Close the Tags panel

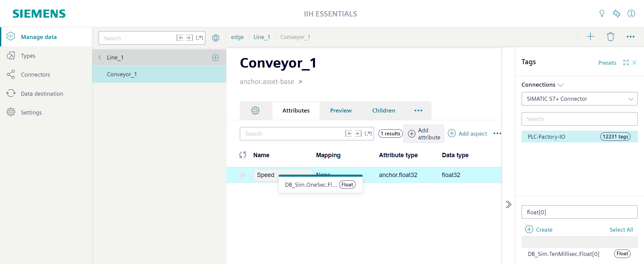tap(634, 62)
